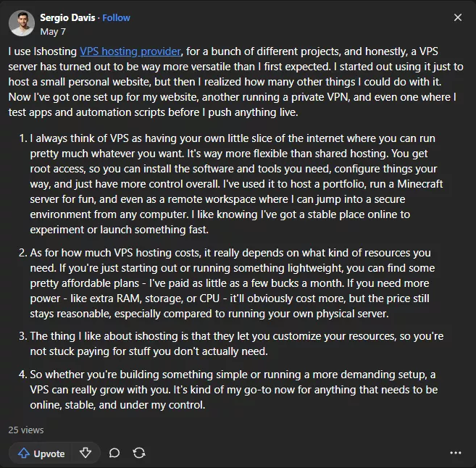Open the three-dot more options menu

click(455, 453)
